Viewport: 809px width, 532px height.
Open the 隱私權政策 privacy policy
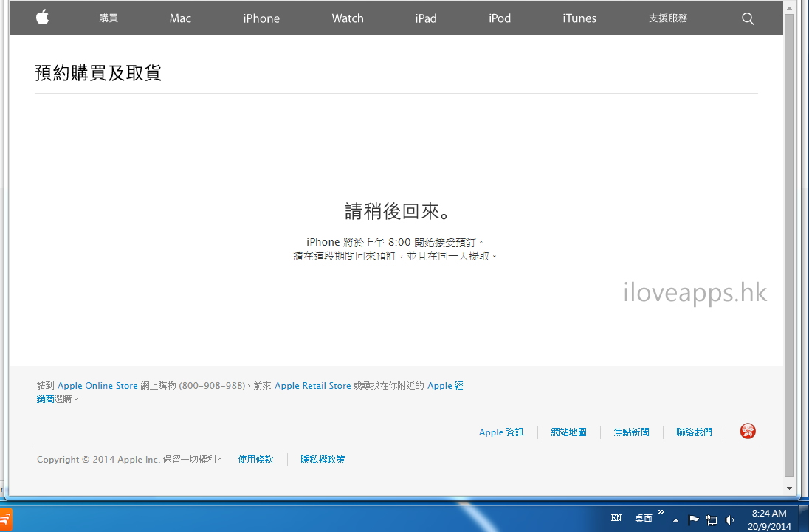coord(323,459)
